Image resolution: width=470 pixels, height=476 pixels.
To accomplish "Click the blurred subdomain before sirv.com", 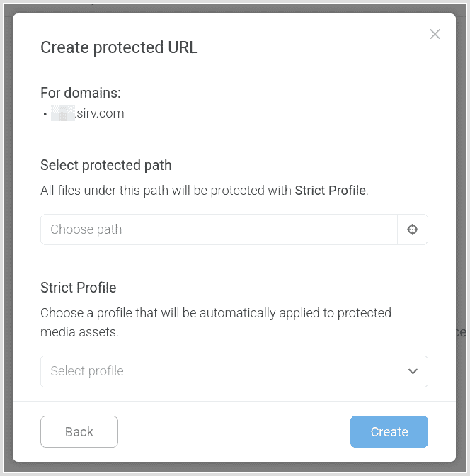I will [x=63, y=113].
